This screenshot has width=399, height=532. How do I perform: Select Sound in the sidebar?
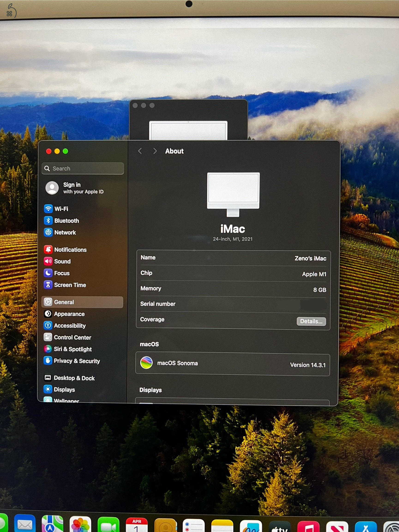(57, 261)
